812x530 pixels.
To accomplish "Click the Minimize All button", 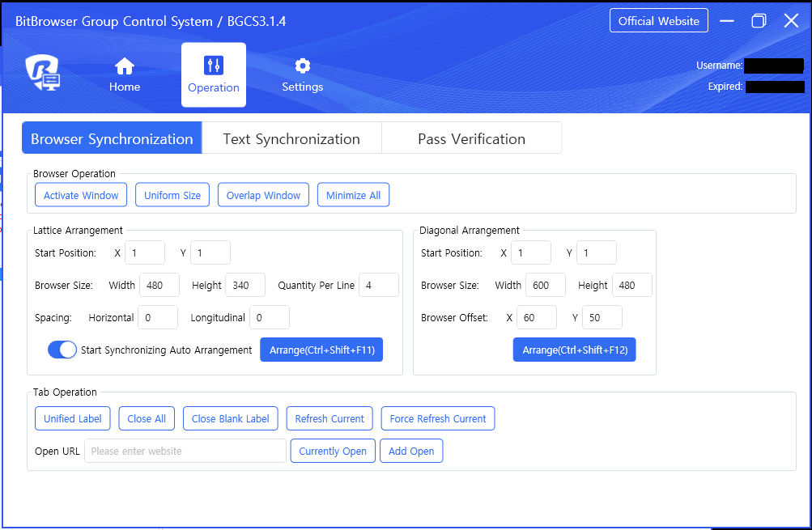I will point(353,195).
